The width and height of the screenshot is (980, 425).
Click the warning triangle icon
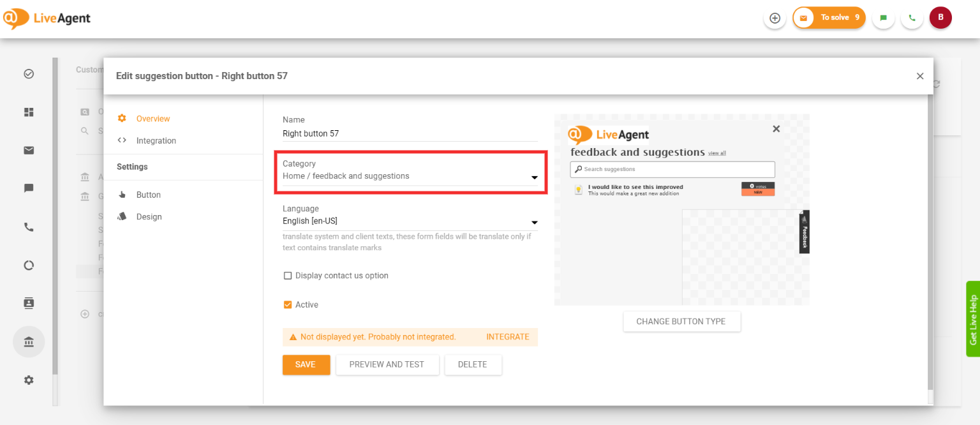click(293, 337)
